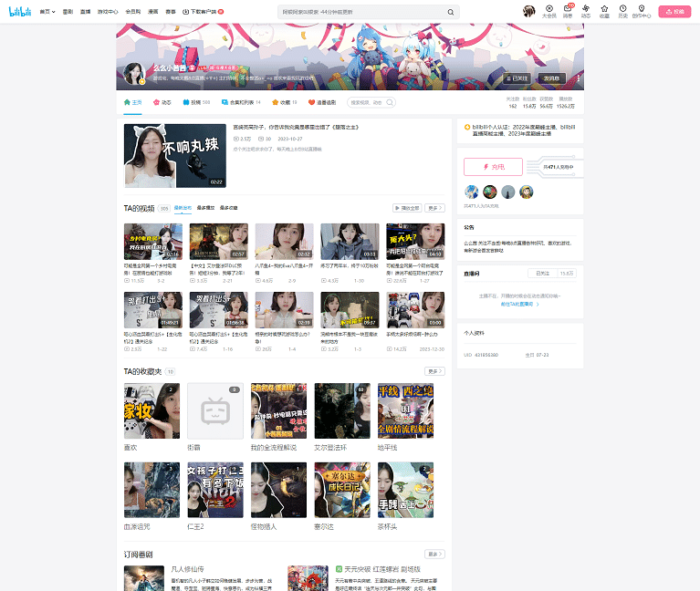The width and height of the screenshot is (700, 591).
Task: Select the 收藏 tab in the space nav
Action: click(285, 102)
